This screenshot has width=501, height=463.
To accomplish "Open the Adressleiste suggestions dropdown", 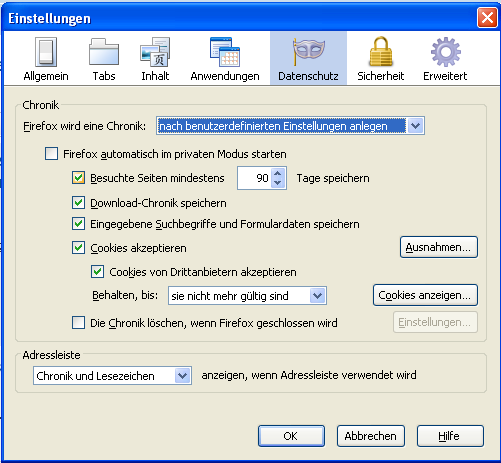I will 112,376.
